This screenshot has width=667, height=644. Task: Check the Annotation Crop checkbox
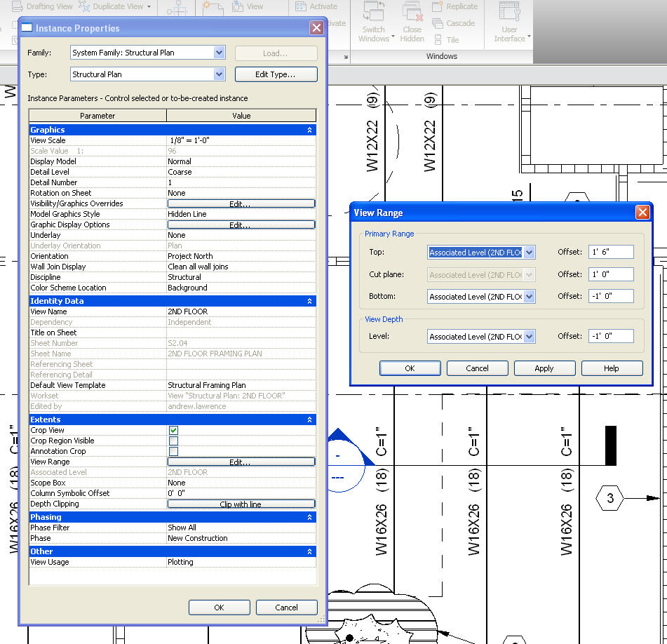tap(173, 451)
